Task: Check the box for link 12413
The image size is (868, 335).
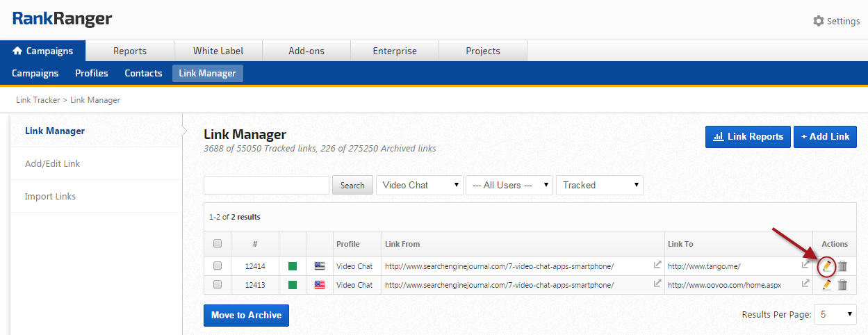Action: pos(218,284)
